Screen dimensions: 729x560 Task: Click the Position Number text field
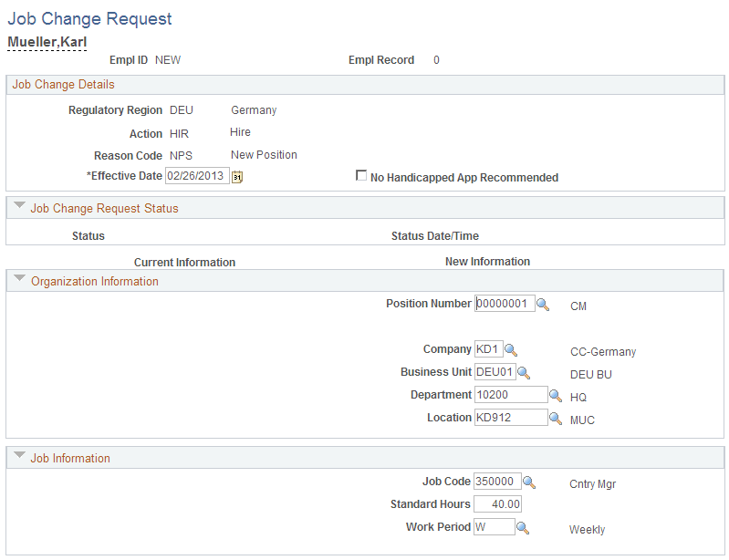504,304
